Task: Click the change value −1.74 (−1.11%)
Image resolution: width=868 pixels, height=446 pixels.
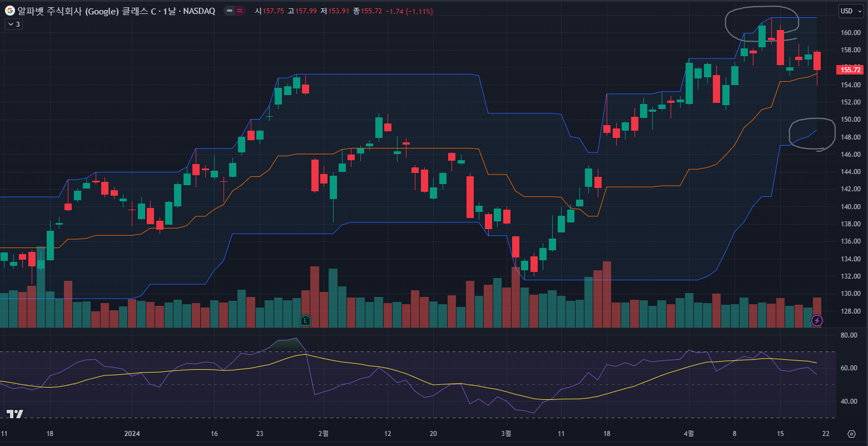Action: pyautogui.click(x=409, y=11)
